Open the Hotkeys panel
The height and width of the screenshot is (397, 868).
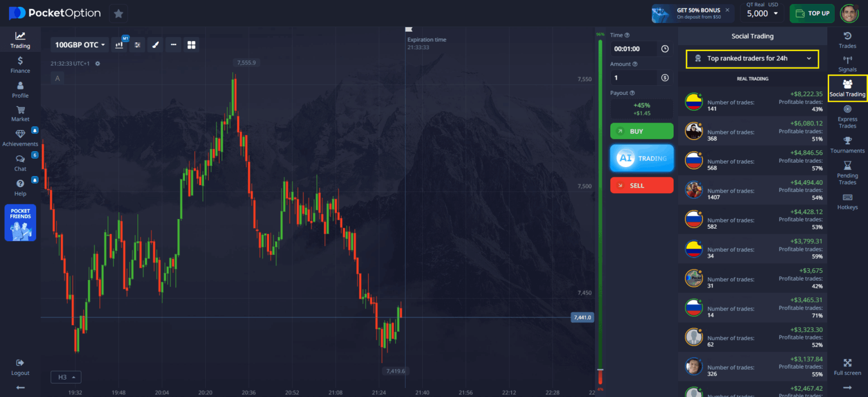click(847, 201)
